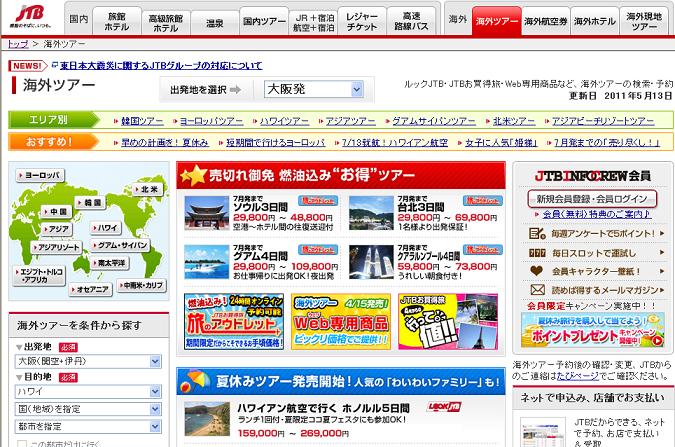This screenshot has width=675, height=447.
Task: Click the オセアニア map button
Action: pos(90,290)
